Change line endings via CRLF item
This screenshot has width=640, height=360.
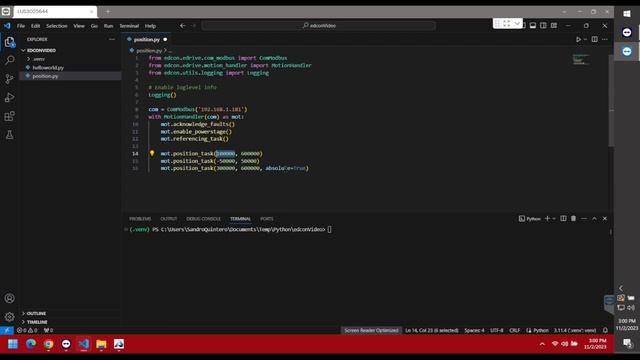(x=515, y=330)
